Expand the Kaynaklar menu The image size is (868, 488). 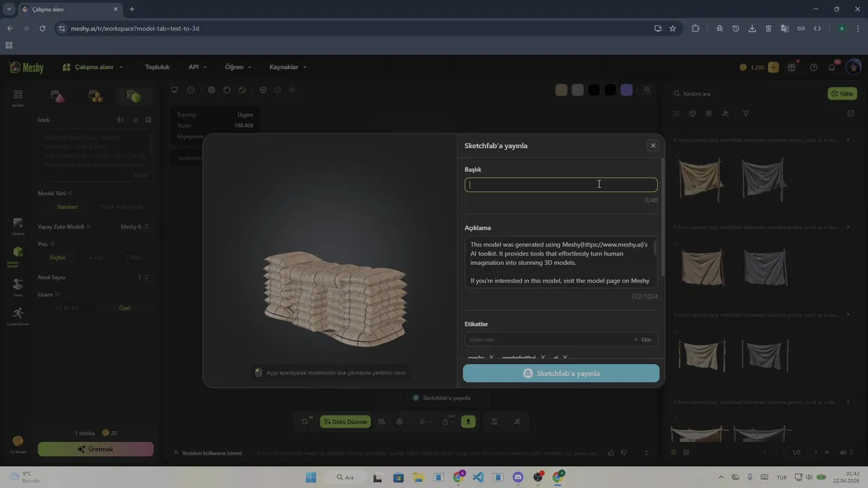tap(288, 67)
